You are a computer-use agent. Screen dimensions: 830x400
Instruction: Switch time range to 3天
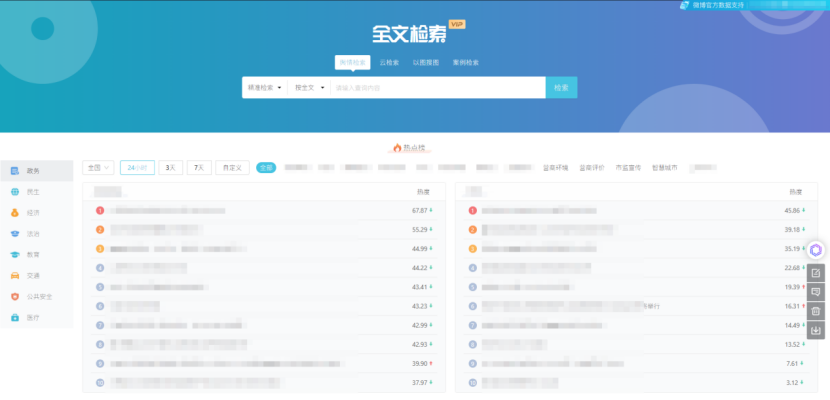pyautogui.click(x=170, y=168)
